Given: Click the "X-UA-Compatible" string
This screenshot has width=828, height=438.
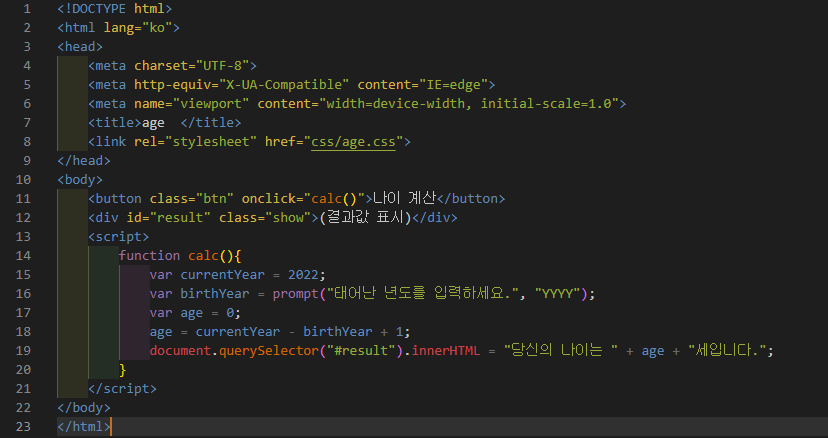Looking at the screenshot, I should pyautogui.click(x=284, y=85).
